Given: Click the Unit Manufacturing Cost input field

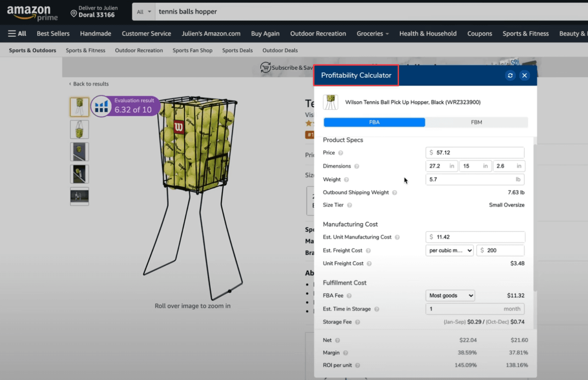Looking at the screenshot, I should click(x=475, y=237).
